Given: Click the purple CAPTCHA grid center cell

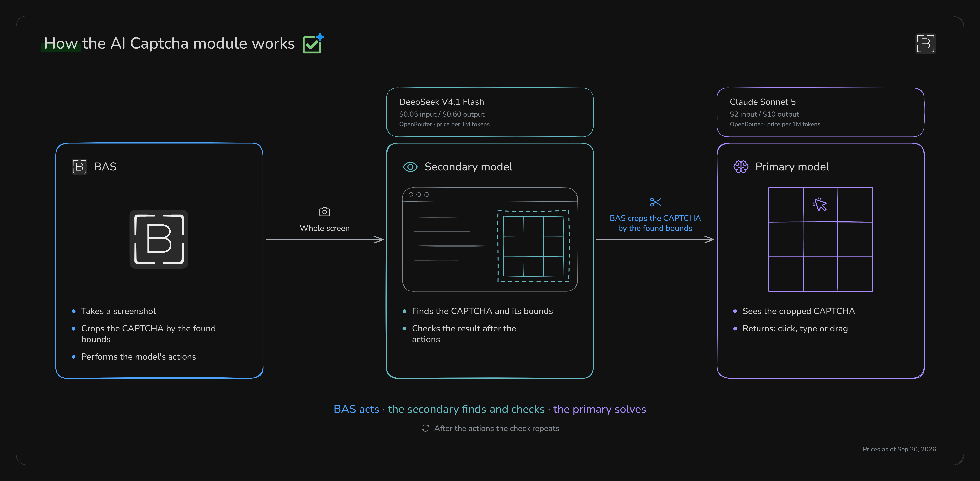Looking at the screenshot, I should tap(820, 239).
